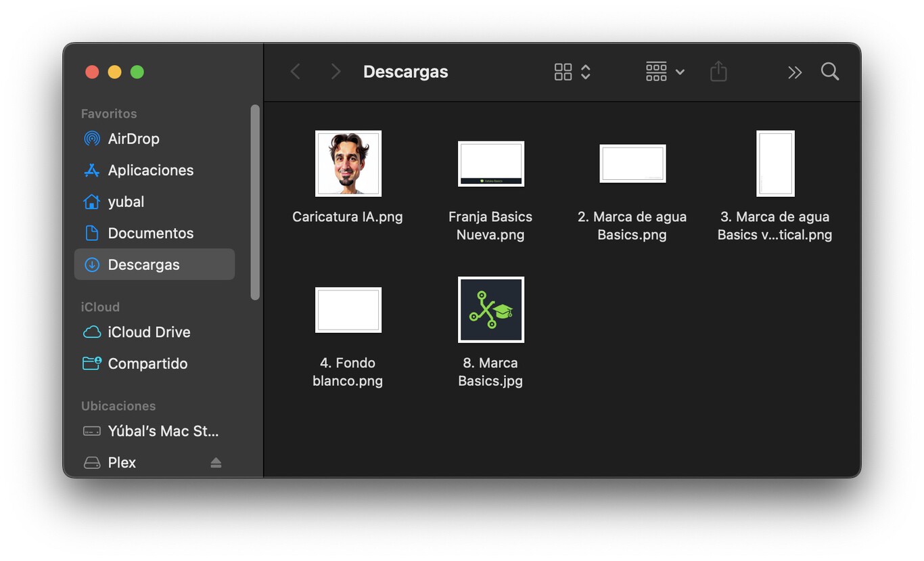Open Documentos in the sidebar

[151, 233]
